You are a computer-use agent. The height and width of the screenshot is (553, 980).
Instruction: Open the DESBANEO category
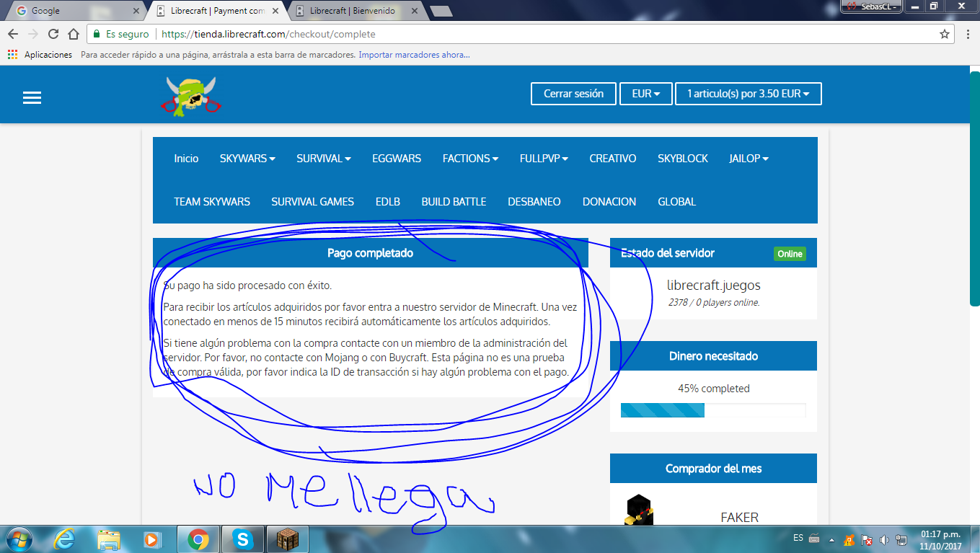[x=534, y=202]
